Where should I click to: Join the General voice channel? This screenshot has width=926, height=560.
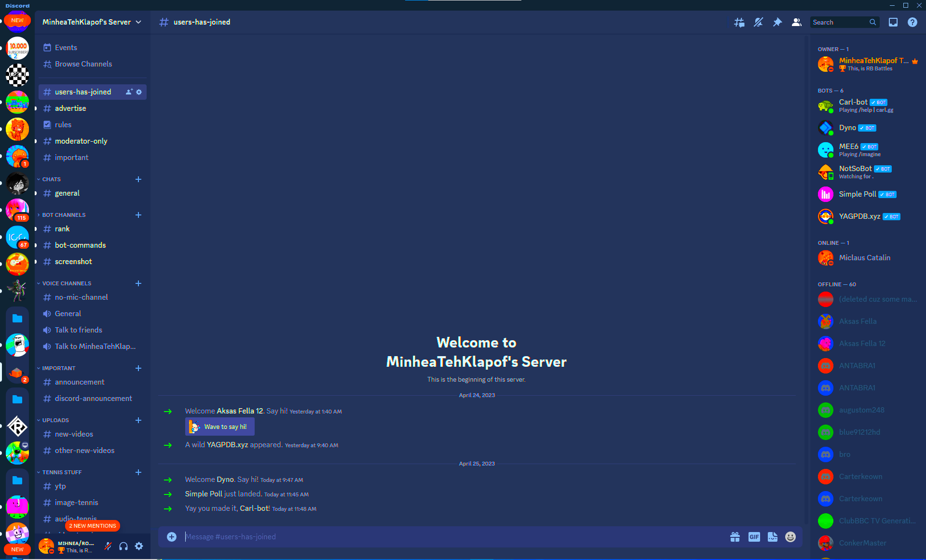(93, 314)
